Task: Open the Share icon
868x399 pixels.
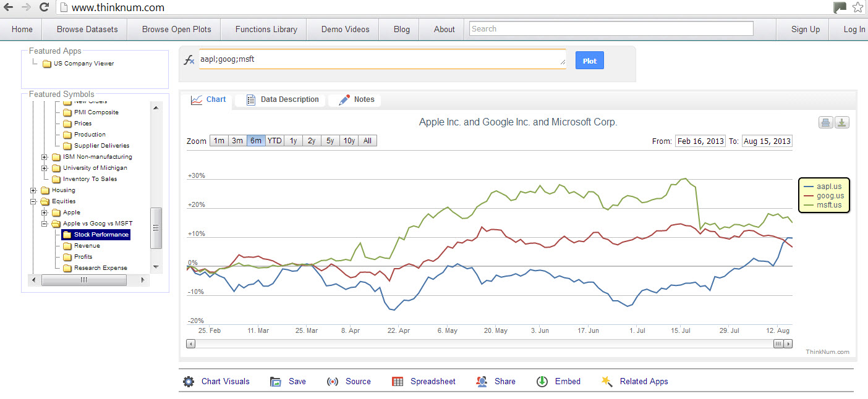Action: click(482, 382)
